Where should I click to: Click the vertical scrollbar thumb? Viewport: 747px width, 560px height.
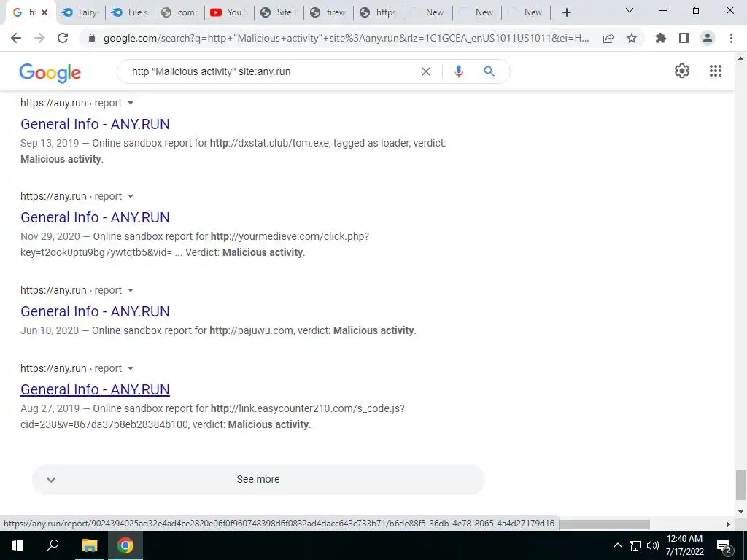click(741, 485)
